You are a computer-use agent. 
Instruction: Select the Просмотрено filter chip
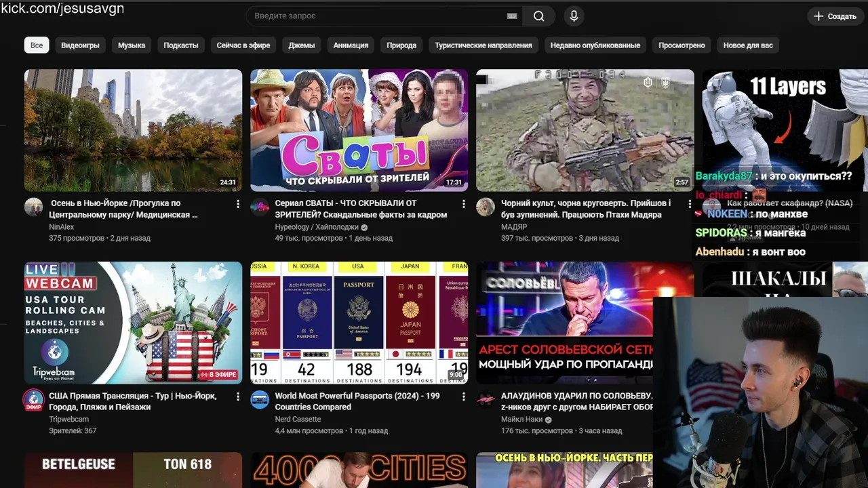click(x=682, y=45)
